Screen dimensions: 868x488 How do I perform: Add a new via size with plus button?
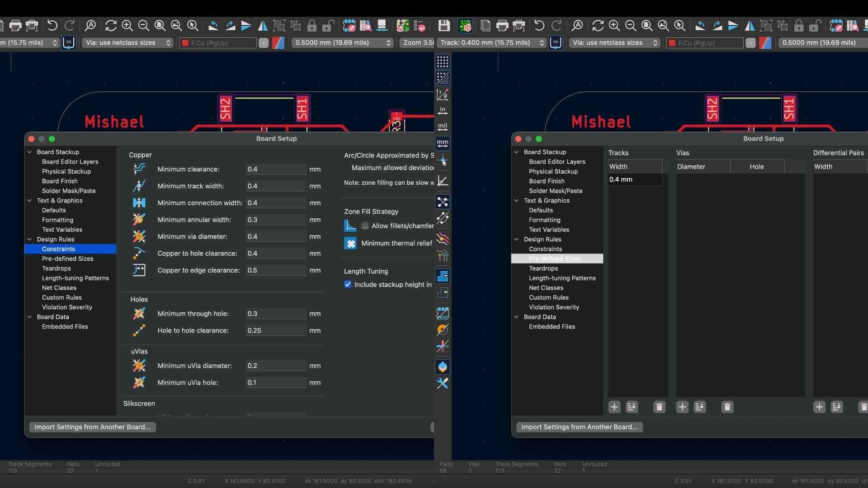coord(682,407)
